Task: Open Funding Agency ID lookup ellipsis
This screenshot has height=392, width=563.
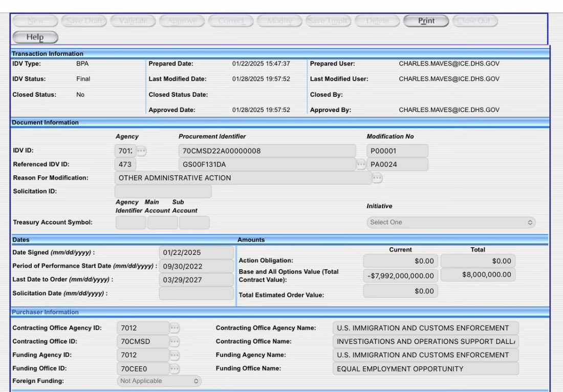Action: [175, 355]
